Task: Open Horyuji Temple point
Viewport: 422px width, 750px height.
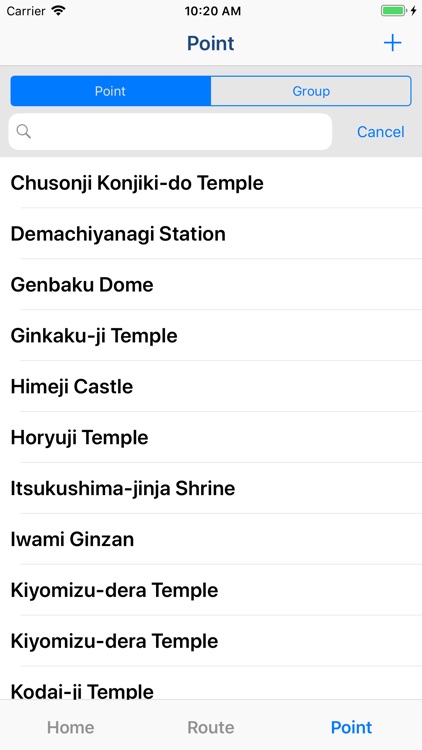Action: coord(211,438)
